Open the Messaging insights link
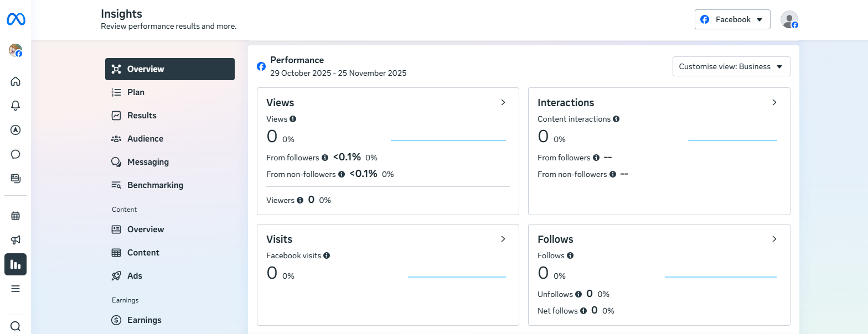 (x=148, y=162)
